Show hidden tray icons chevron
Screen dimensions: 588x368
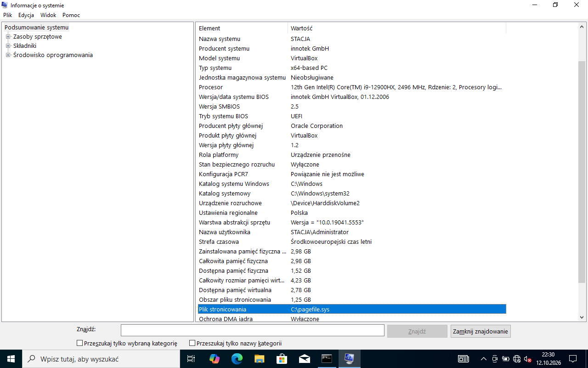(483, 359)
